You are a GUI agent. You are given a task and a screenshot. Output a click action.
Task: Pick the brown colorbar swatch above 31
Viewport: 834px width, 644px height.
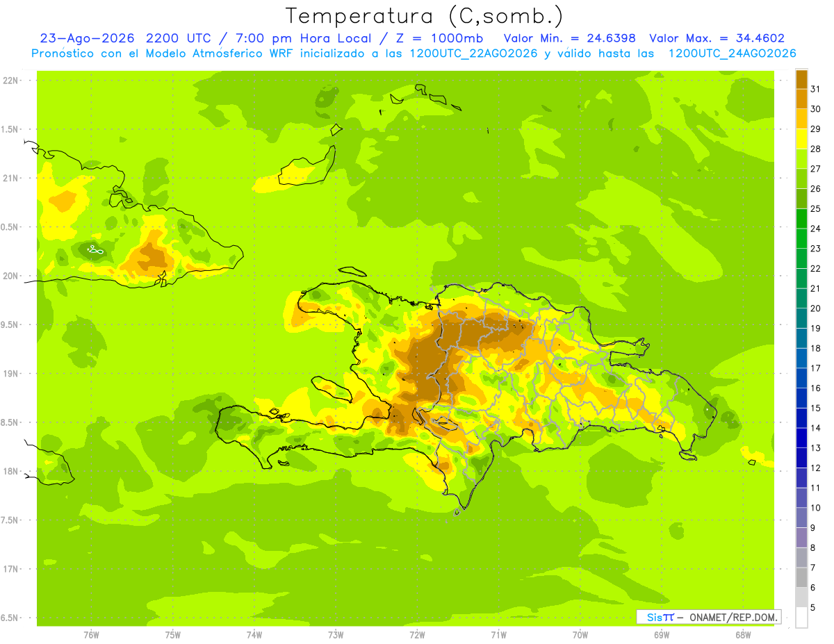point(801,79)
